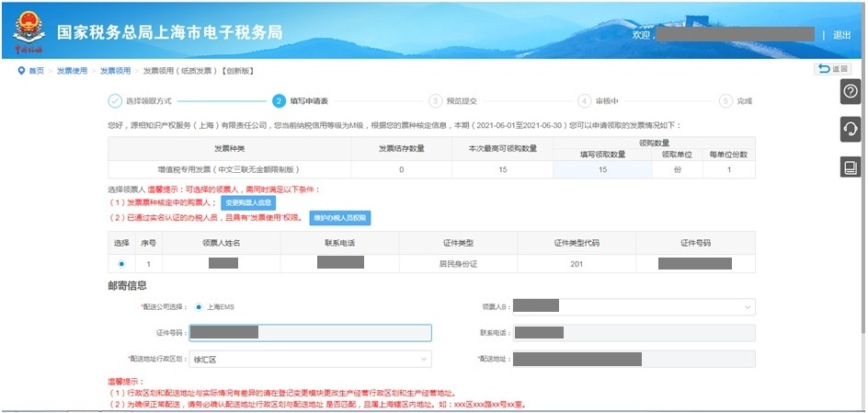
Task: Go to 发票使用 in the breadcrumb
Action: coord(72,71)
